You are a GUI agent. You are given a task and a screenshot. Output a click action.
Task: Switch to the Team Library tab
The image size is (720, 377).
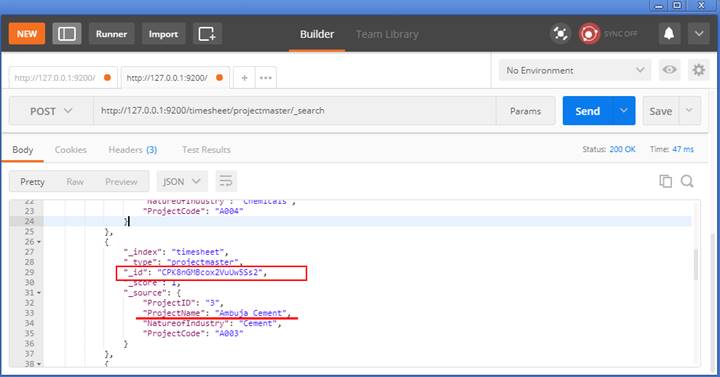387,34
